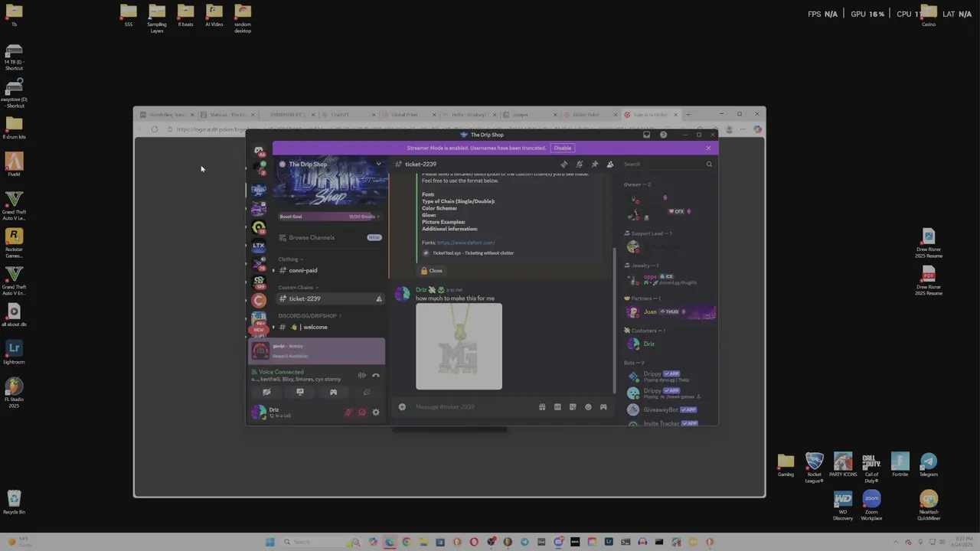The image size is (980, 551).
Task: Reload the browser page
Action: coord(155,129)
